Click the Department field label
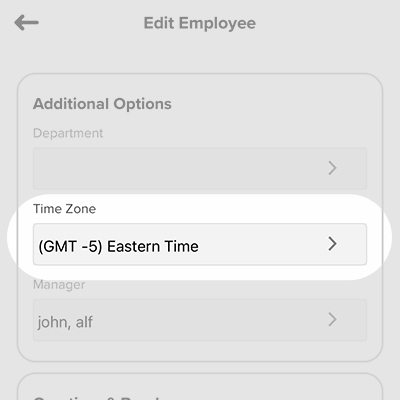Image resolution: width=400 pixels, height=400 pixels. [x=68, y=133]
